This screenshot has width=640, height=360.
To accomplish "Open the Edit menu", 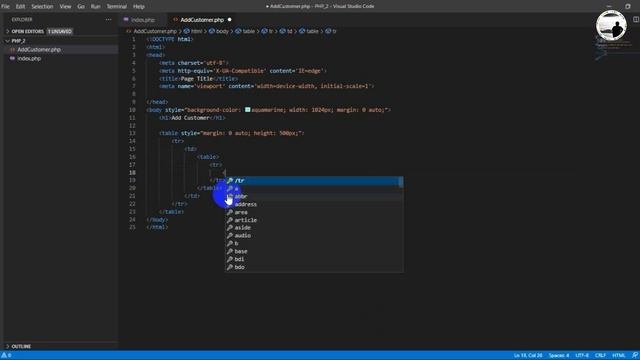I will pos(20,7).
